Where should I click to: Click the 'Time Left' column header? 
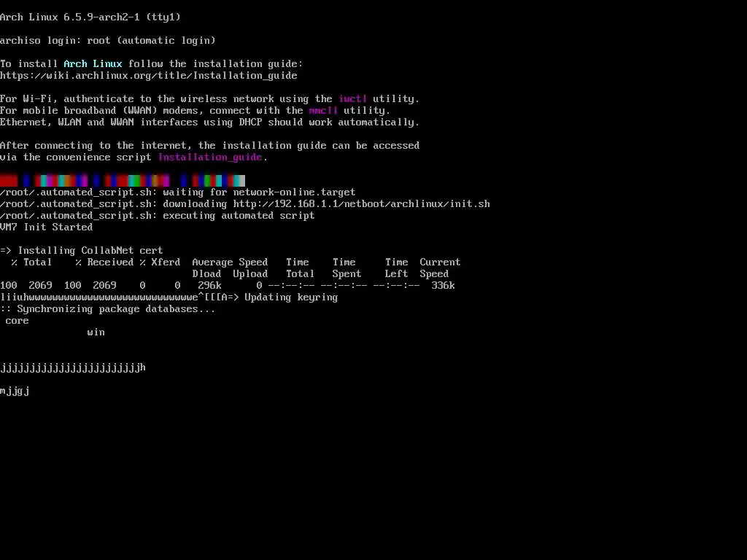(x=396, y=268)
